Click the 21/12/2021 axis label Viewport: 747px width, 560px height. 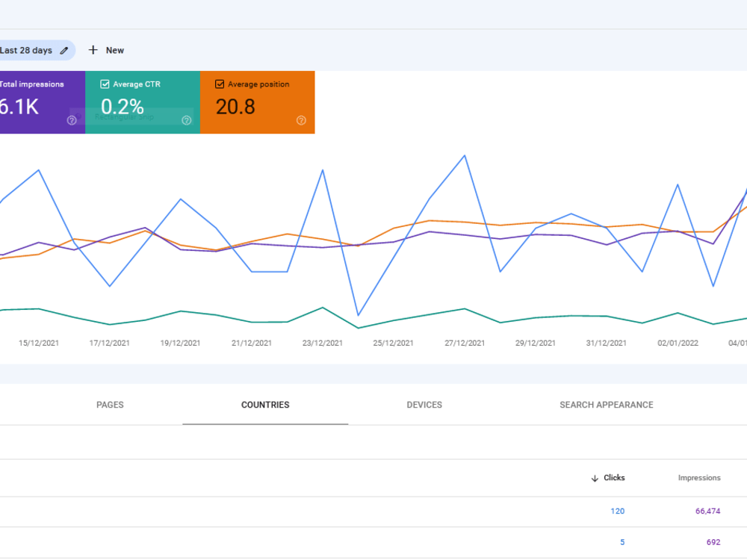coord(252,343)
